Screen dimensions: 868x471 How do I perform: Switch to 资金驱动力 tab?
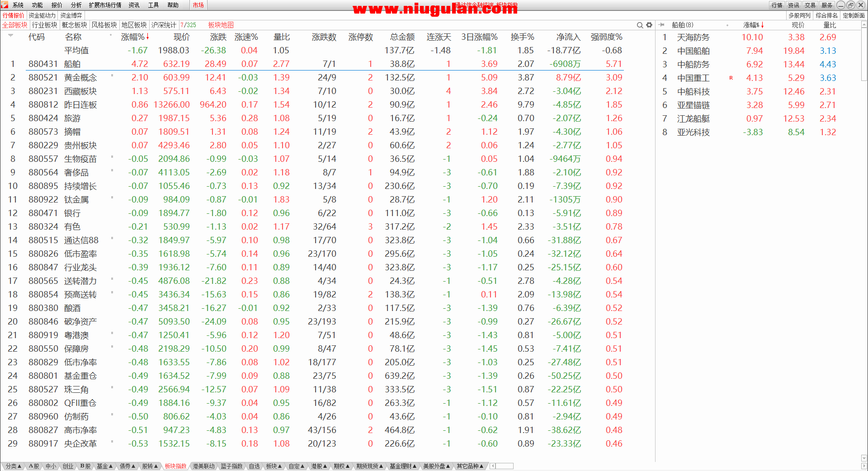(42, 15)
